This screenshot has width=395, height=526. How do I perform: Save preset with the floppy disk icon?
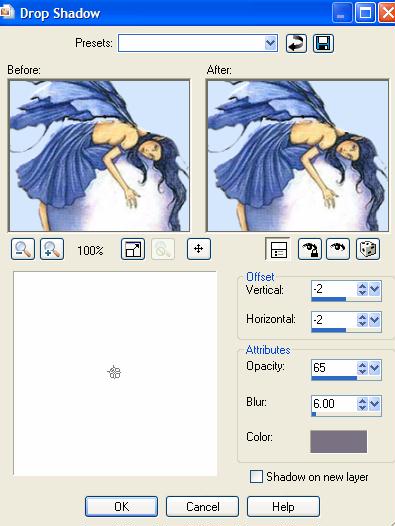click(323, 43)
